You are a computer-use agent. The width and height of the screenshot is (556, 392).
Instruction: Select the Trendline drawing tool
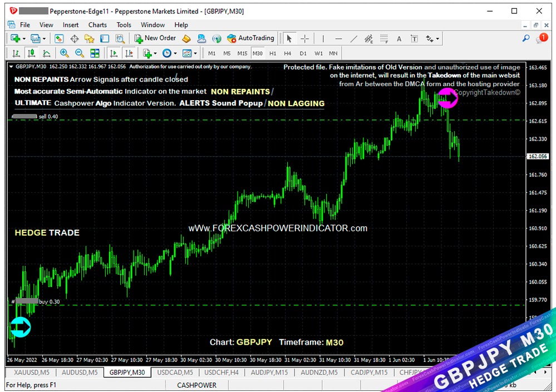pos(353,38)
